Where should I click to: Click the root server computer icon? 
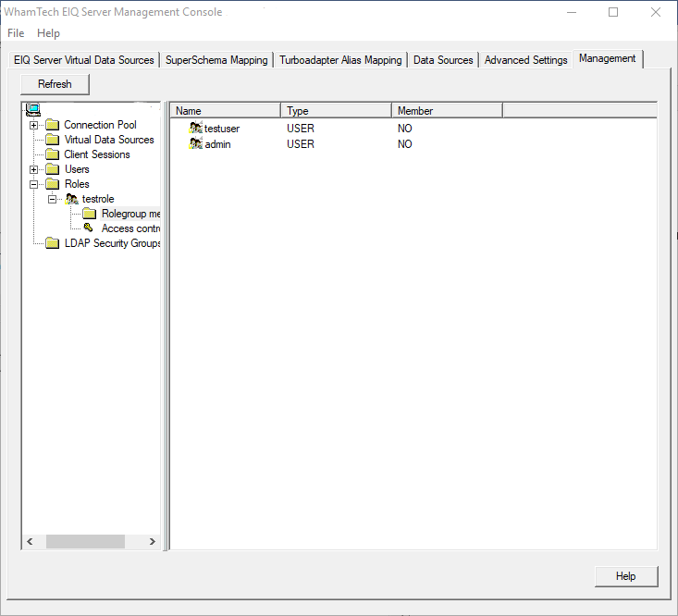coord(33,110)
